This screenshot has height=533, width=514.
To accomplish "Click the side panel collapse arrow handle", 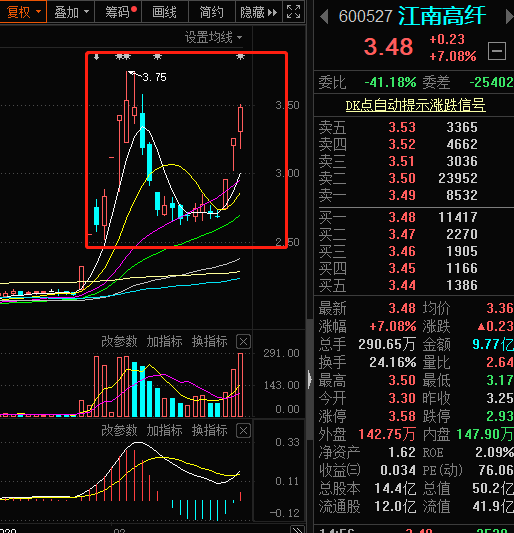I will click(309, 379).
